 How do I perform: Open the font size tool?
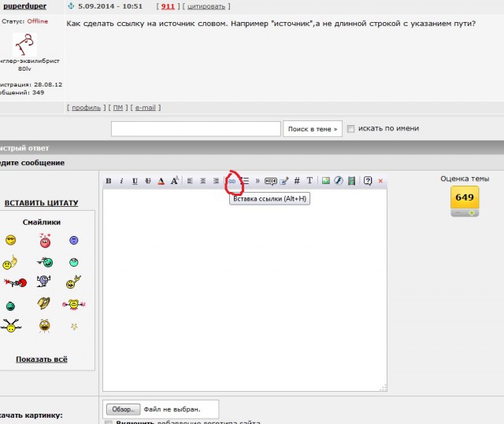tap(175, 181)
